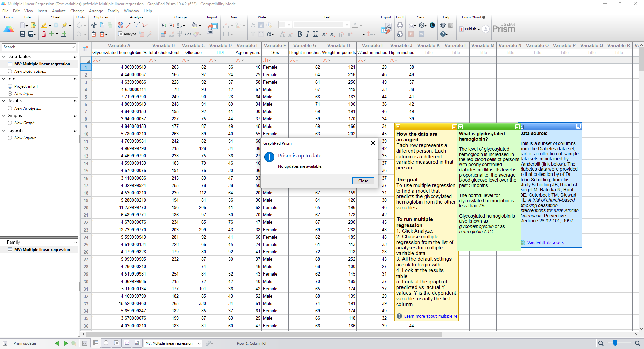This screenshot has width=644, height=349.
Task: Click the green New sheet plus icon
Action: tap(52, 34)
